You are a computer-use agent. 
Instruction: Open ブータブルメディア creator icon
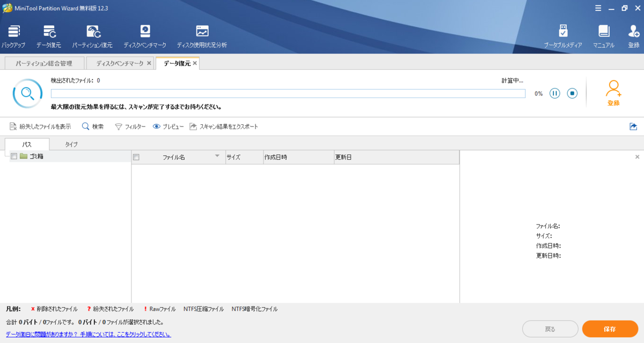(x=562, y=31)
